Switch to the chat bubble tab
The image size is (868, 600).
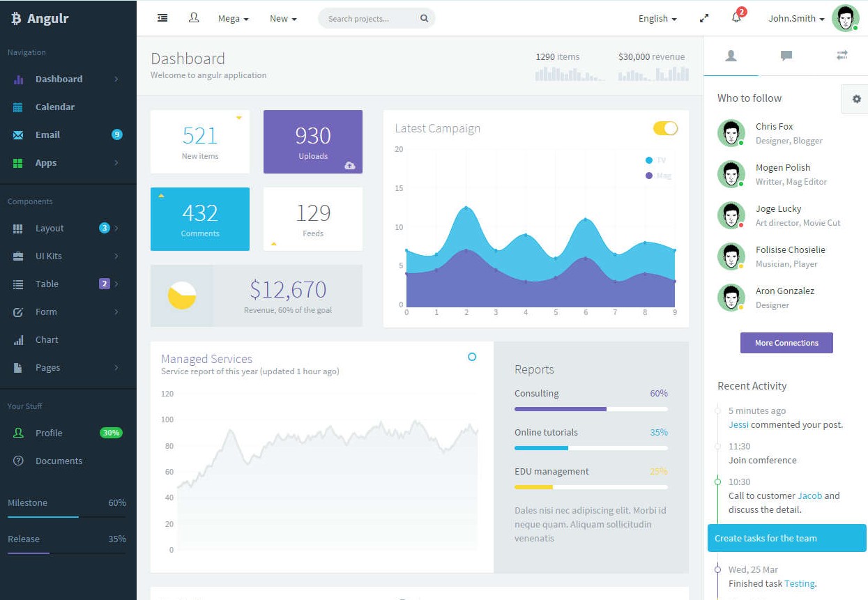click(x=786, y=56)
